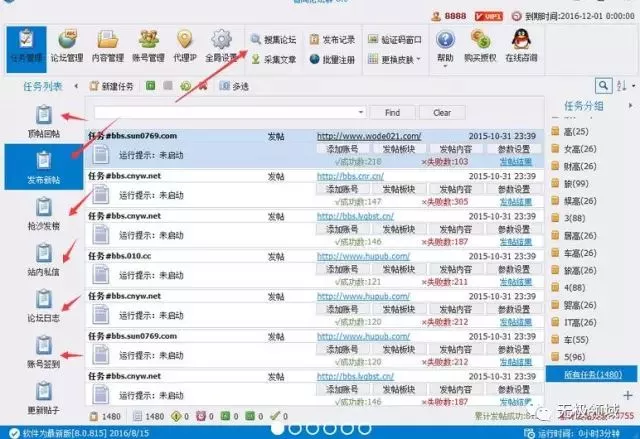The height and width of the screenshot is (439, 640).
Task: Select the 财高(26) task group
Action: (x=574, y=166)
